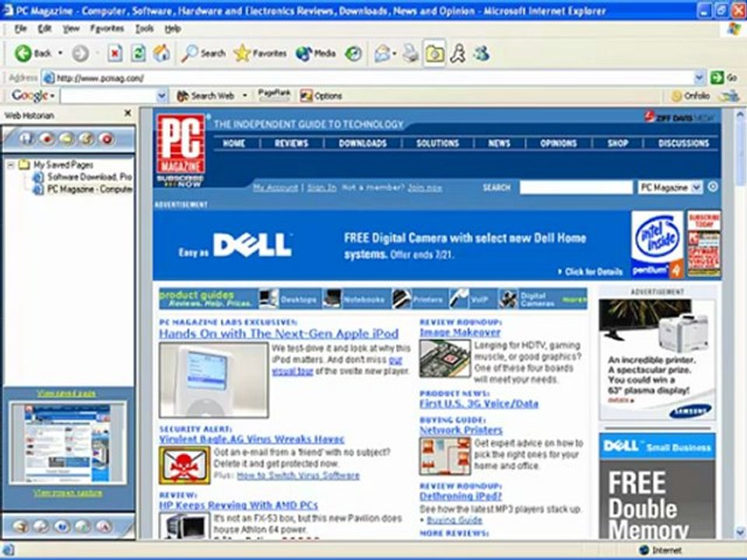Image resolution: width=747 pixels, height=560 pixels.
Task: Click the gold round button in Web Historian top bar
Action: [x=86, y=138]
